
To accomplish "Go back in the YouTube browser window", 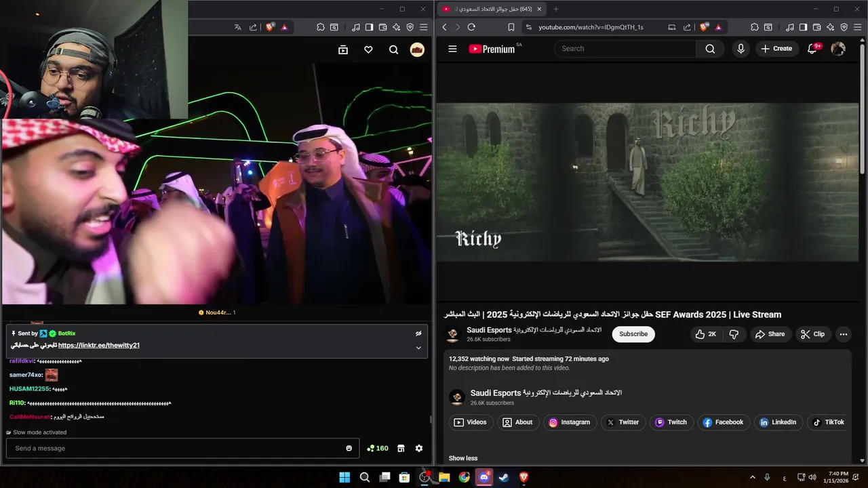I will tap(445, 27).
